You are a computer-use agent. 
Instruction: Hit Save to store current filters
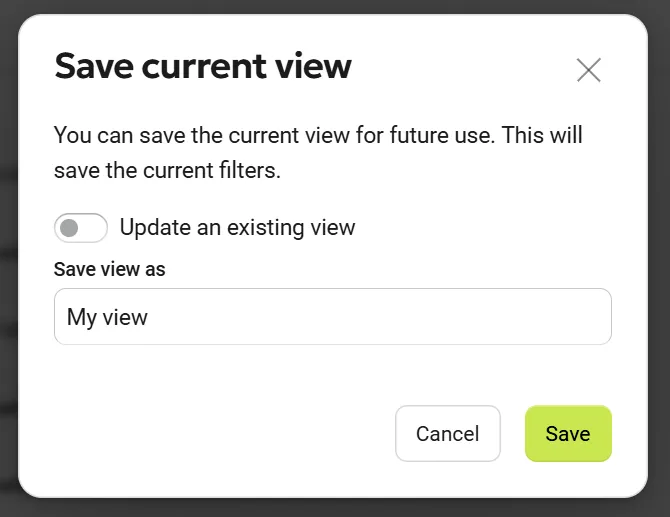tap(568, 434)
